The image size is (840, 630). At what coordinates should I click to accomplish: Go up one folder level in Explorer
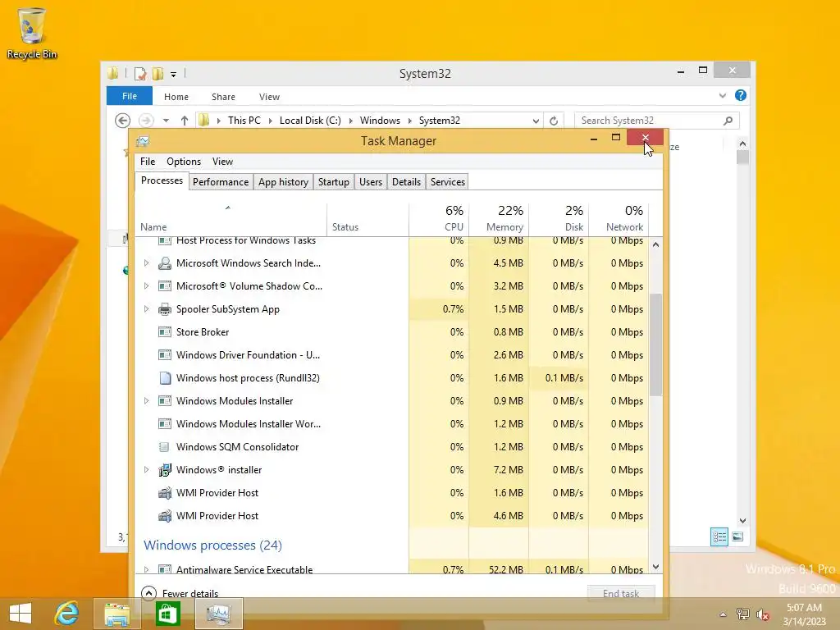(185, 121)
